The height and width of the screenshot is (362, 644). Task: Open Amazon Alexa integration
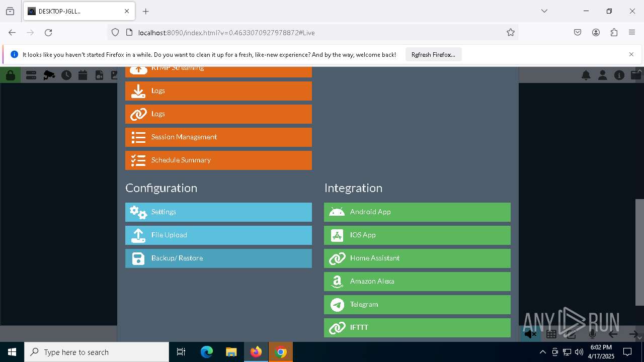coord(417,282)
